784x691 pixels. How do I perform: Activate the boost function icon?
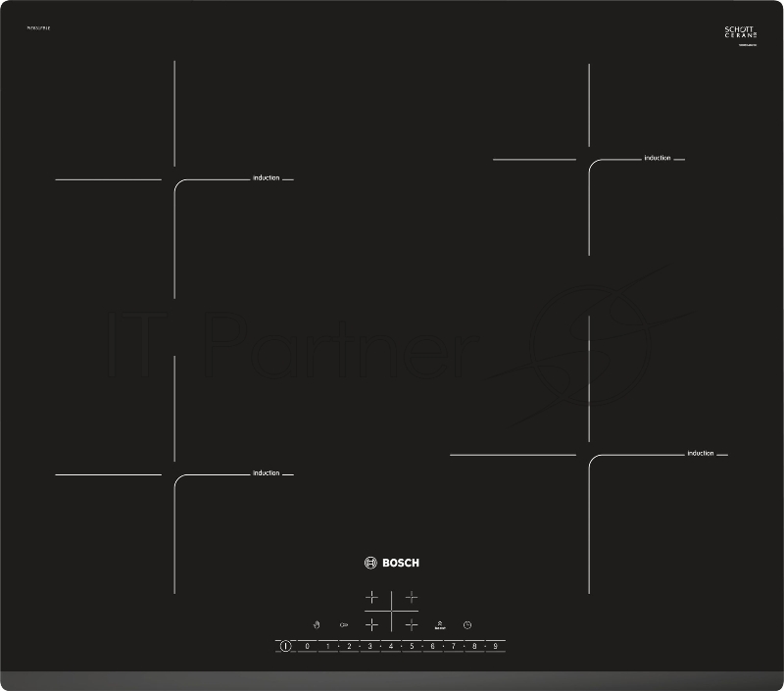(441, 623)
